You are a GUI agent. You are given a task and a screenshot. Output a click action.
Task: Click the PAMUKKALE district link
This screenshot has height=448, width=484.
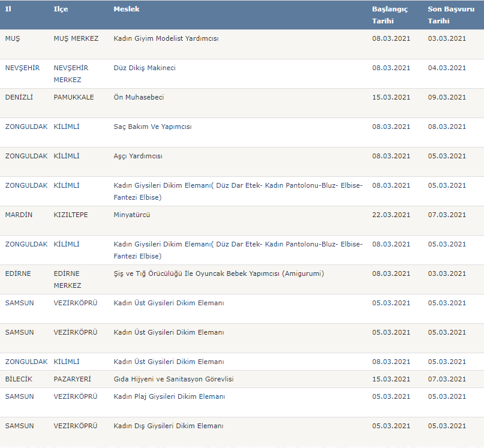[x=74, y=97]
